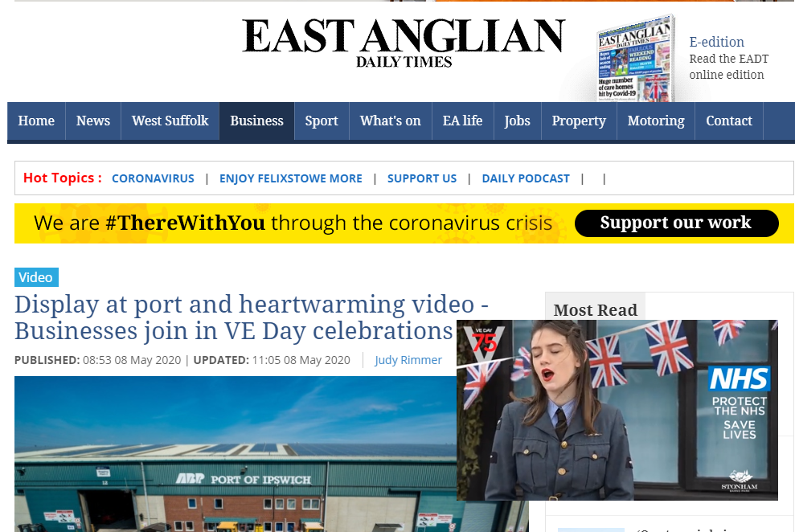Screen dimensions: 795x532
Task: Click the Support our work button
Action: tap(676, 223)
